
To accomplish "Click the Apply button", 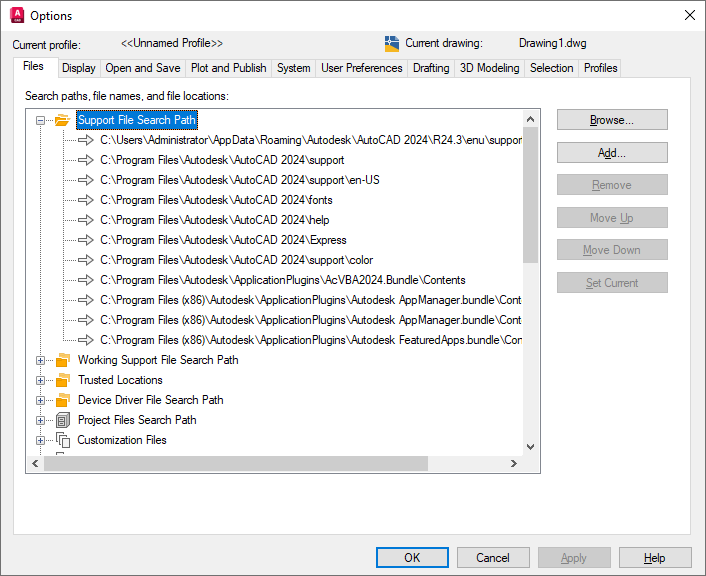I will pos(574,558).
